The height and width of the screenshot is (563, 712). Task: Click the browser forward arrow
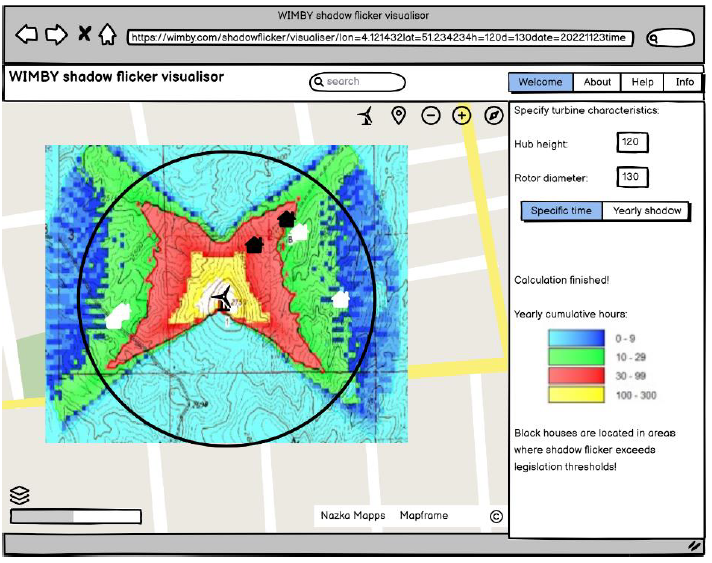[x=56, y=36]
